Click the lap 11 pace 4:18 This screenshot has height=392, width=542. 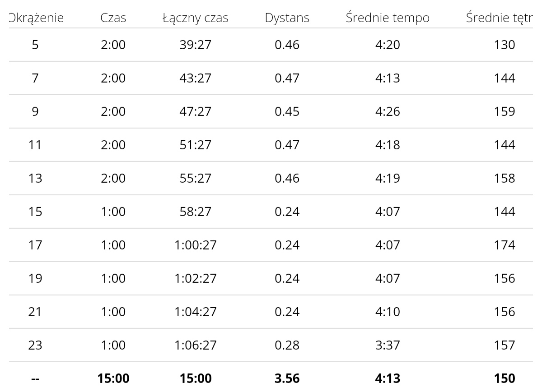388,145
